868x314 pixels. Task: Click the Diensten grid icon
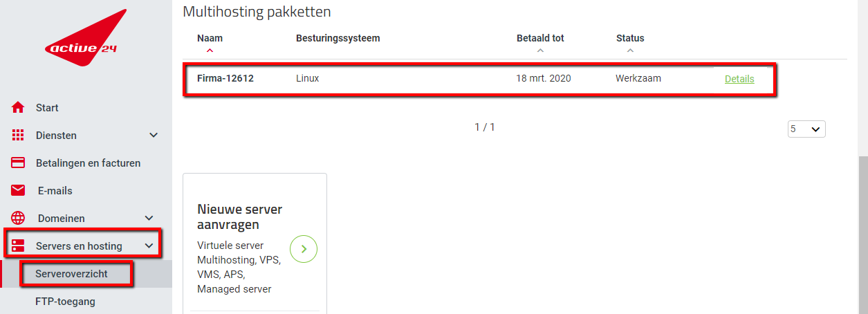18,136
